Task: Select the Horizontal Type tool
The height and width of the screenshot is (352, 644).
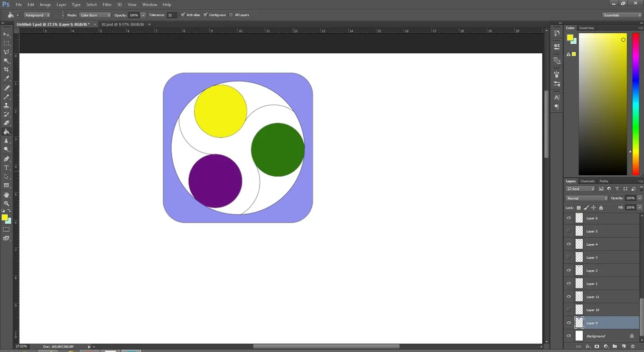Action: [7, 168]
